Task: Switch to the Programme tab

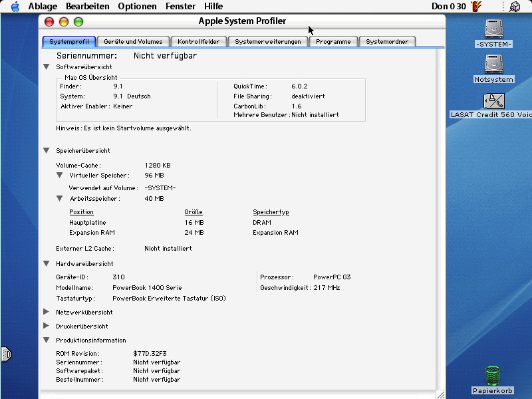Action: click(333, 42)
